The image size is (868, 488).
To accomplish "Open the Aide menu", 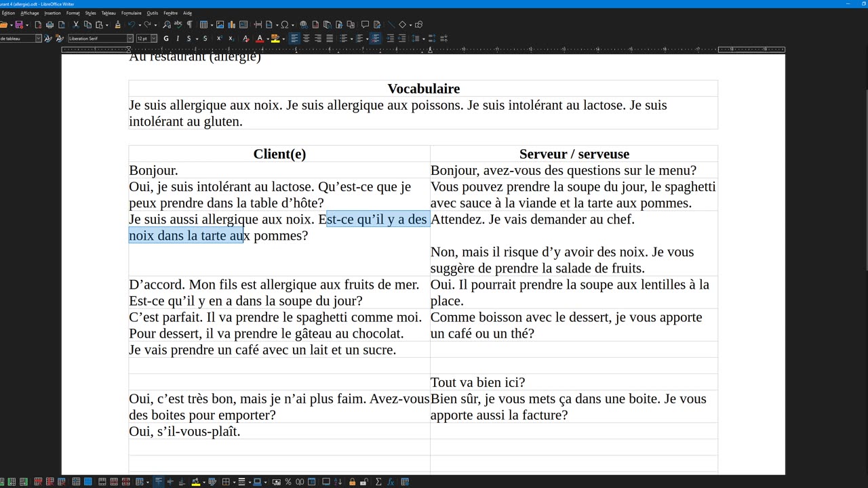I will point(188,13).
